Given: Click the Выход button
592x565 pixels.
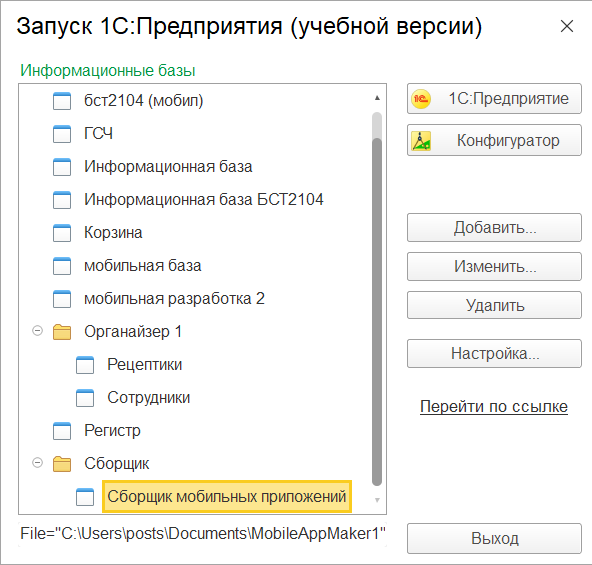Looking at the screenshot, I should point(494,539).
